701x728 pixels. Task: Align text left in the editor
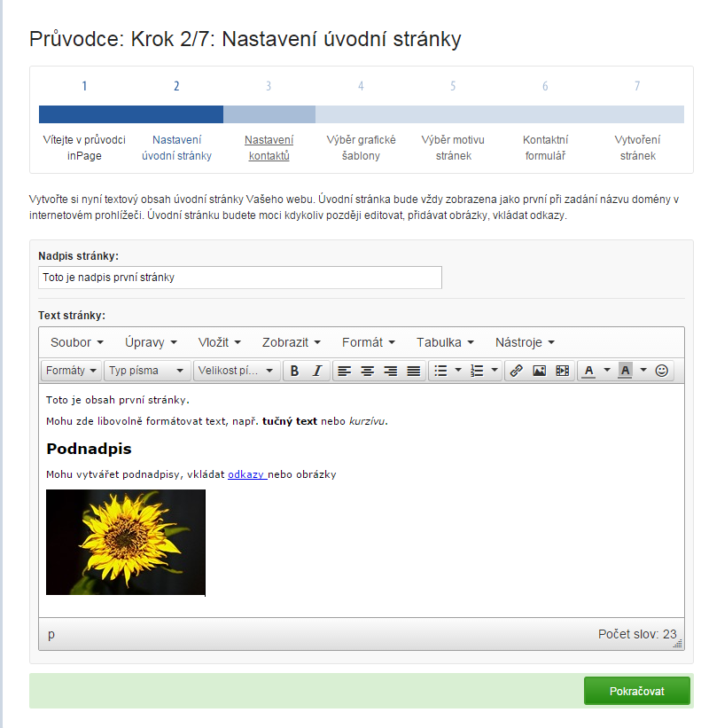(344, 371)
